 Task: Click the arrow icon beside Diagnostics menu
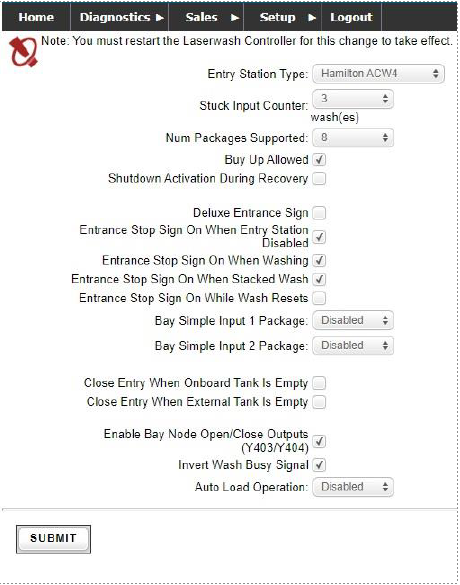(160, 18)
